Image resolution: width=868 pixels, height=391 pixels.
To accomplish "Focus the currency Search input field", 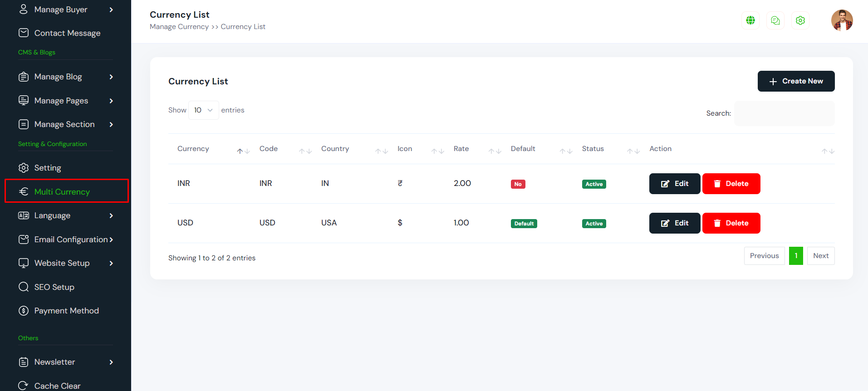I will coord(784,113).
